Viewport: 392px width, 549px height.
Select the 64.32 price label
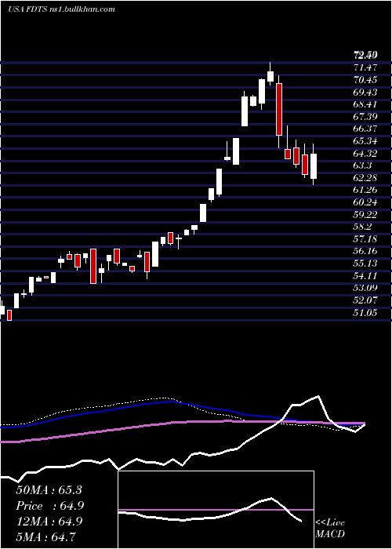(x=365, y=154)
